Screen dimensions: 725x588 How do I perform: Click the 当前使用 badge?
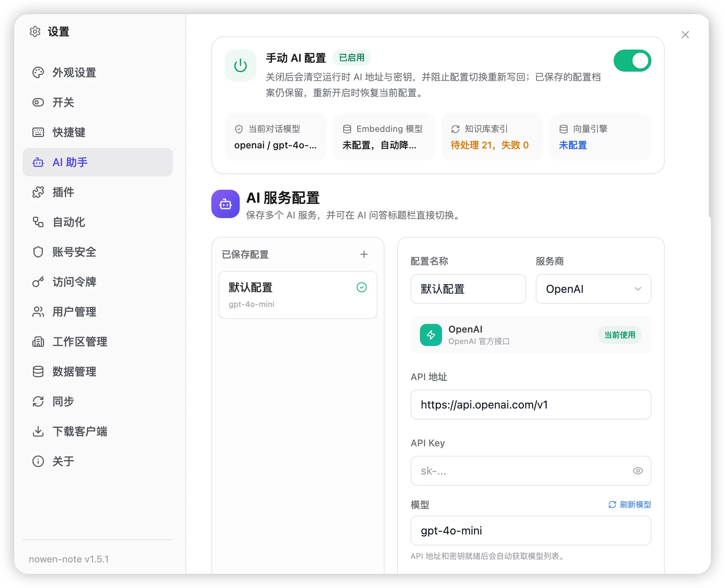click(620, 335)
